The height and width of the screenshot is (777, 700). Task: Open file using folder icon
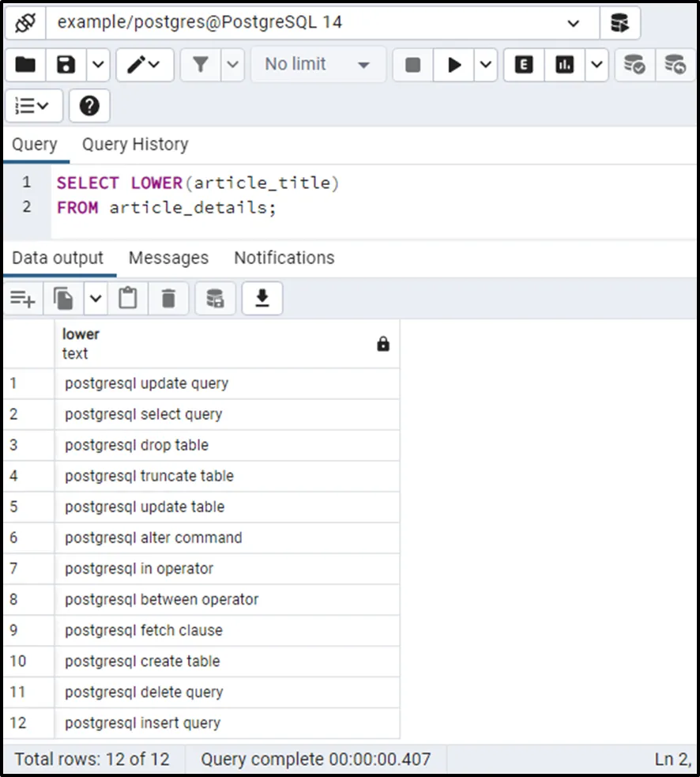click(25, 65)
